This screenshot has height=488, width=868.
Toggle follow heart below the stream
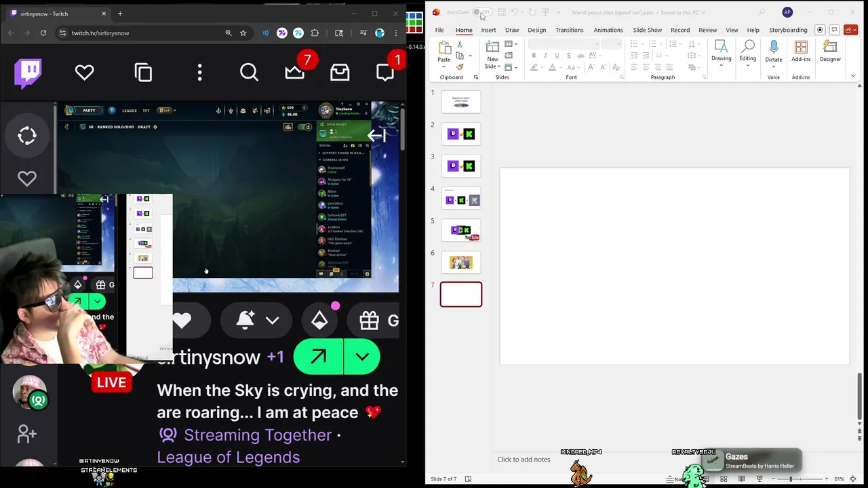coord(182,321)
